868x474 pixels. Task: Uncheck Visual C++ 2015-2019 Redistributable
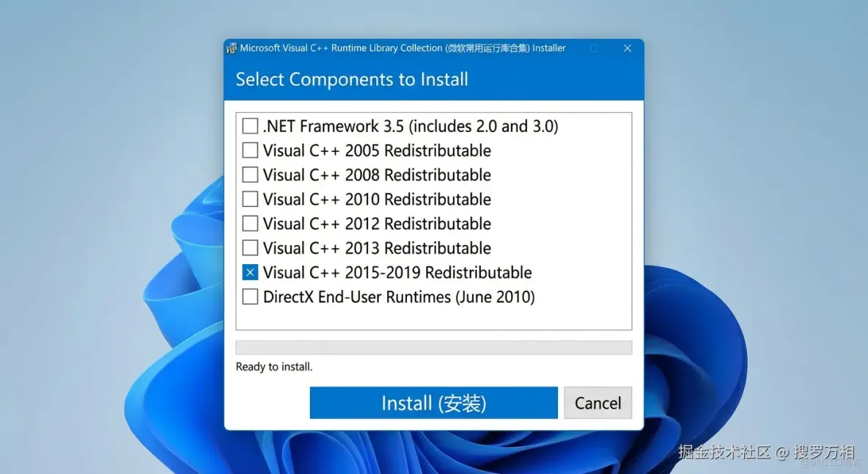coord(250,271)
